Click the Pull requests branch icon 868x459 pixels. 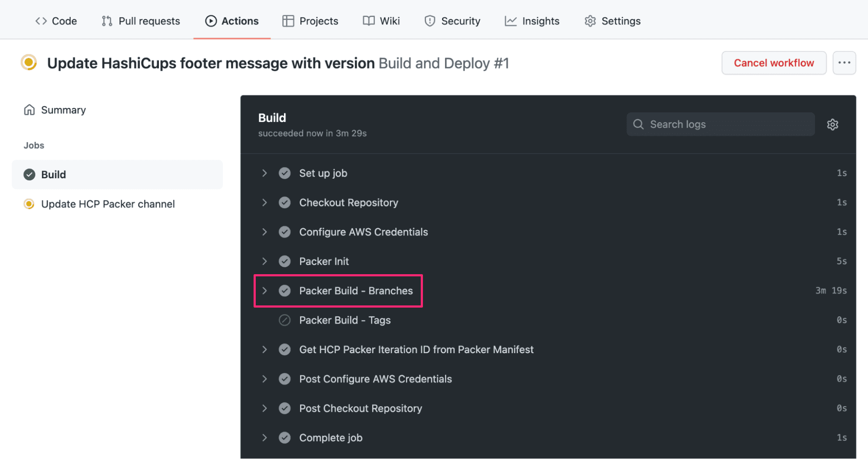point(107,21)
